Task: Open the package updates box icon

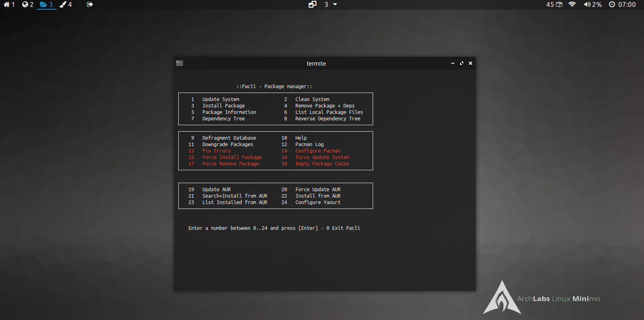Action: [x=559, y=4]
